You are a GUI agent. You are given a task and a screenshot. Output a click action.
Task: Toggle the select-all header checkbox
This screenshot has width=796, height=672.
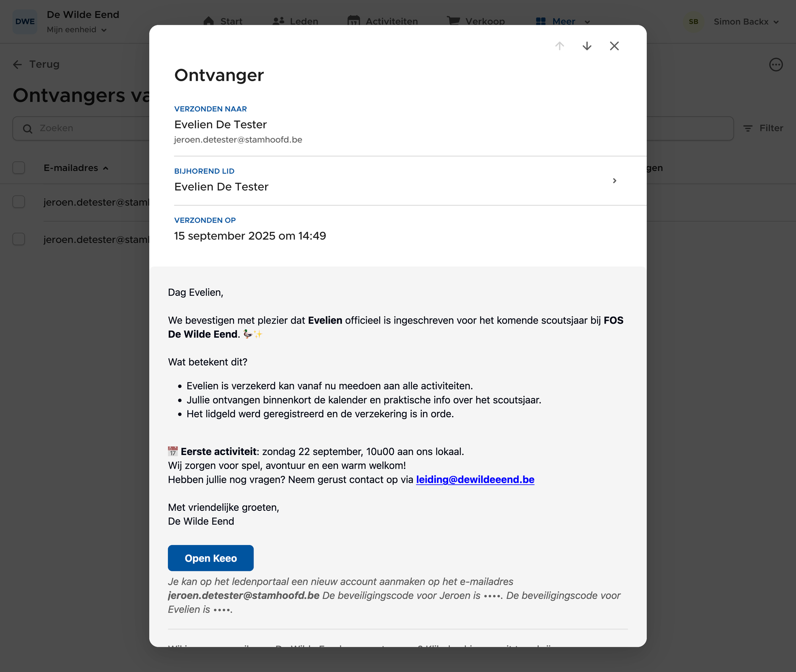click(x=19, y=168)
